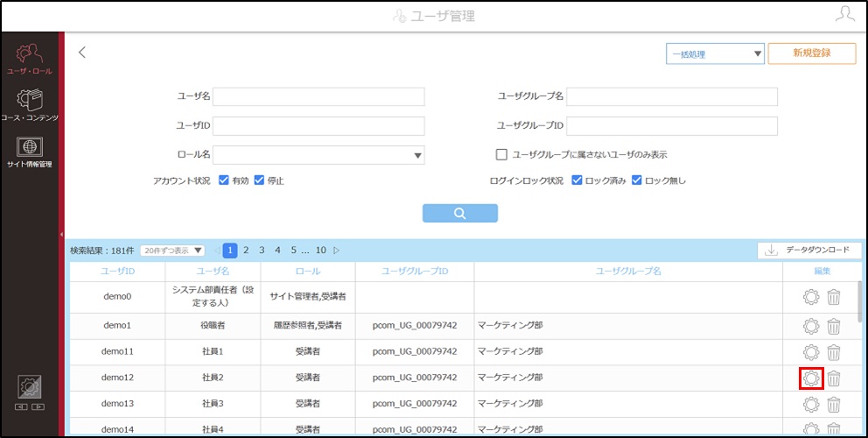The height and width of the screenshot is (438, 868).
Task: Toggle the ロック済み checkbox
Action: pos(577,180)
